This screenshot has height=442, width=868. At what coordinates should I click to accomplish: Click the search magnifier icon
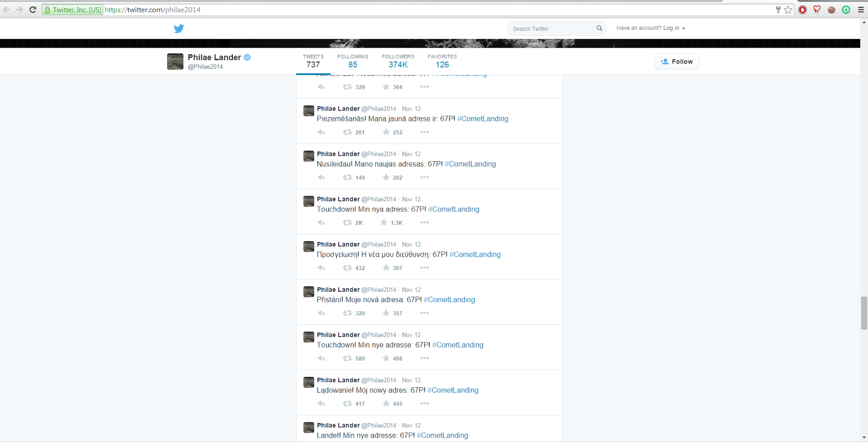[x=599, y=28]
